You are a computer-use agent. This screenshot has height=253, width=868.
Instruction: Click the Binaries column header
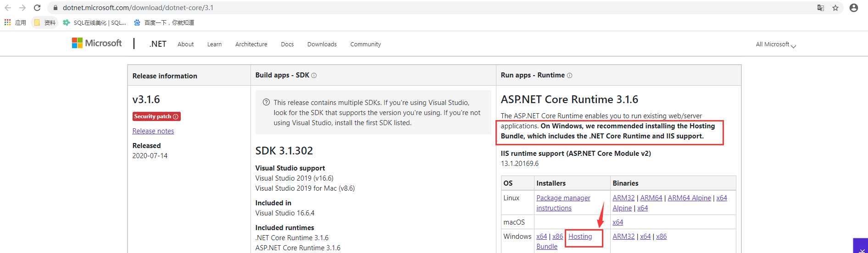point(625,183)
